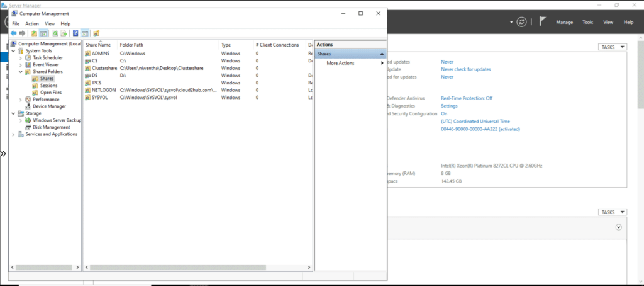Click the Up One Level toolbar icon

click(34, 33)
